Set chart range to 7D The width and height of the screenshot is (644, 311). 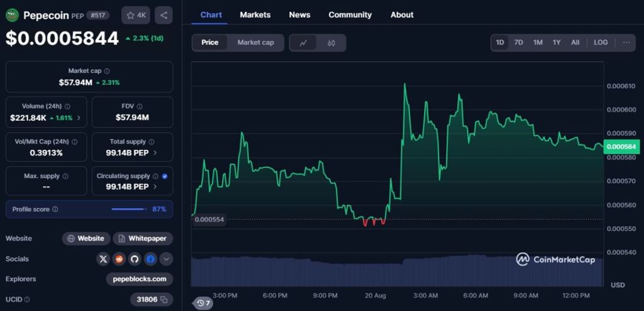click(519, 42)
